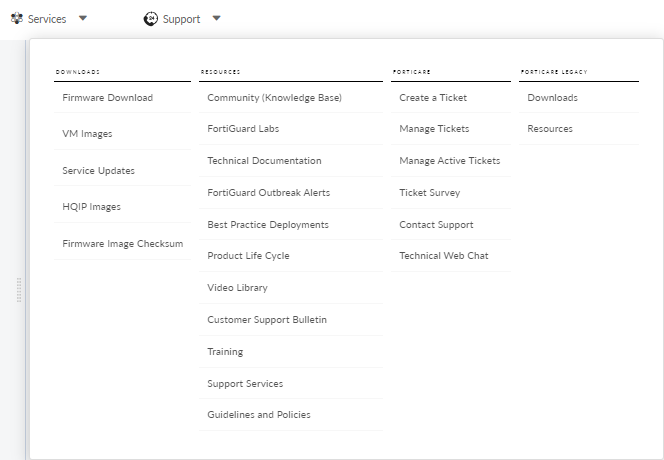This screenshot has height=460, width=664.
Task: Select Contact Support
Action: (436, 225)
